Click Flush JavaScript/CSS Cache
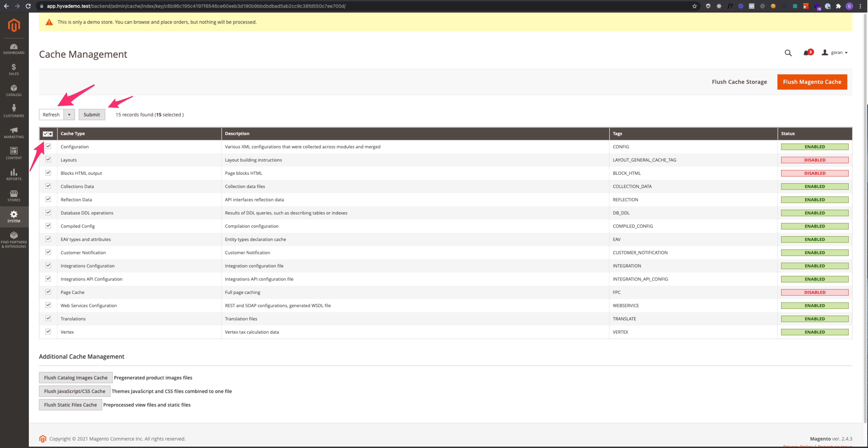 coord(74,391)
